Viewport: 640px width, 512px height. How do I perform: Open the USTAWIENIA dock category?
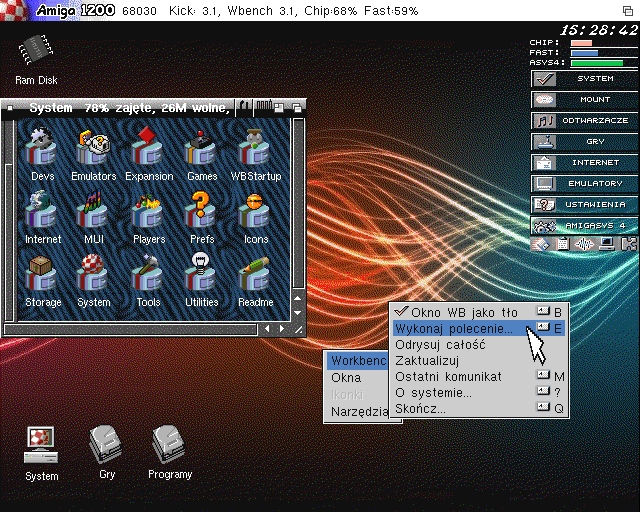[x=584, y=205]
